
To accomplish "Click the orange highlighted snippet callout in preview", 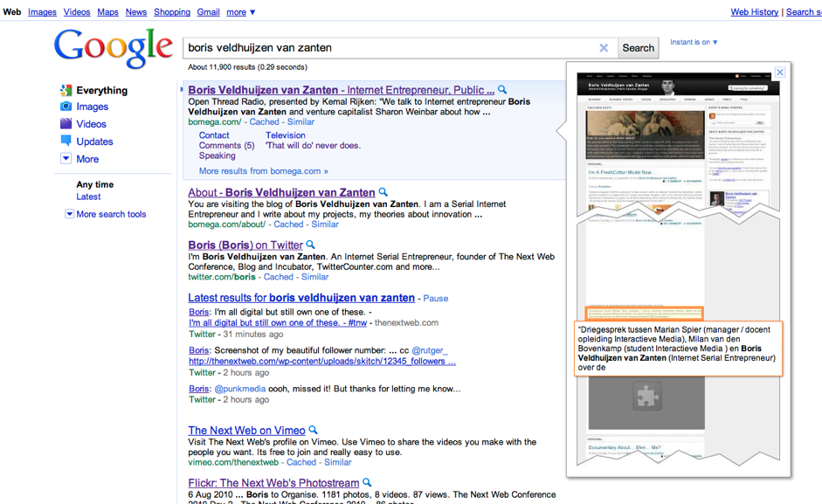I will point(679,349).
